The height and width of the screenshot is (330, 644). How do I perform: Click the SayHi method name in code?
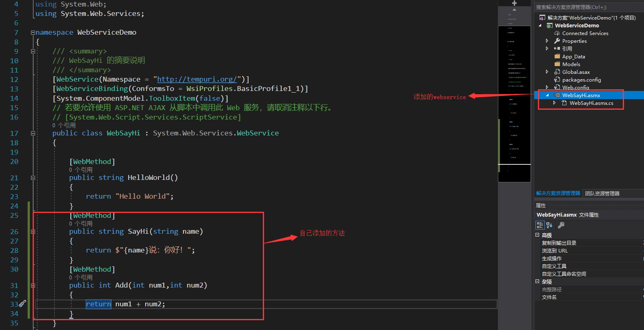point(138,231)
